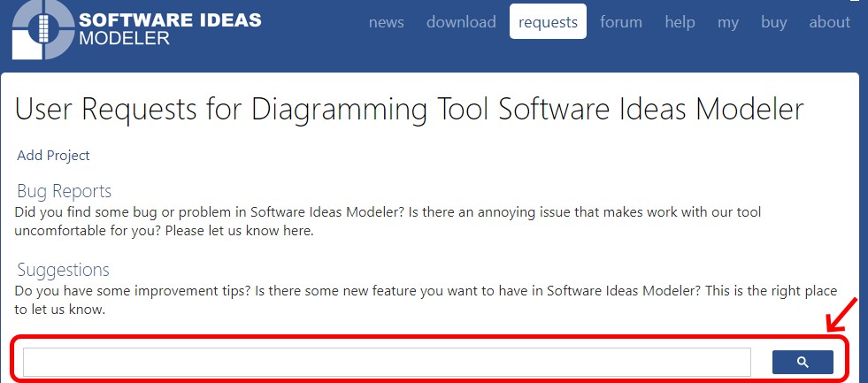Open the Bug Reports section link

[65, 191]
